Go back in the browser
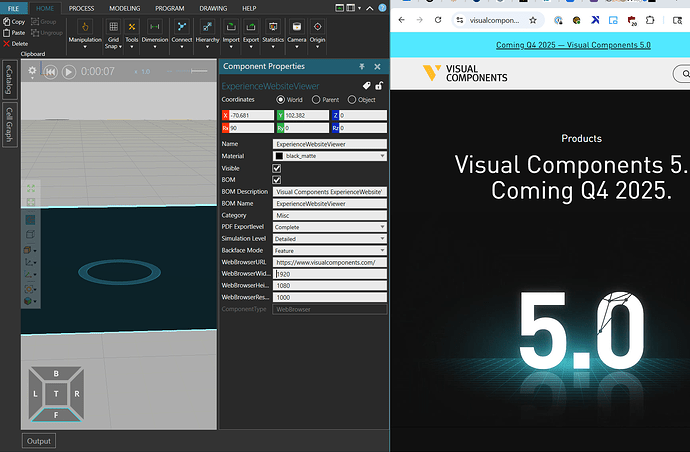The width and height of the screenshot is (690, 452). coord(401,20)
